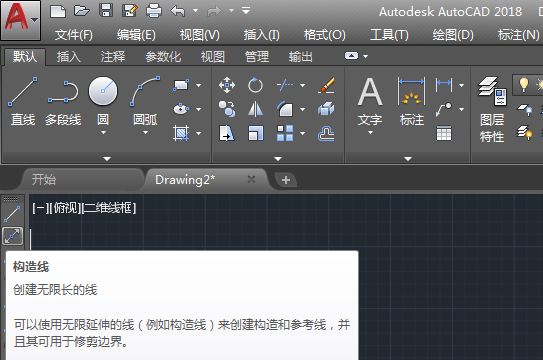This screenshot has height=360, width=543.
Task: Select the Fillet tool icon
Action: pos(285,109)
